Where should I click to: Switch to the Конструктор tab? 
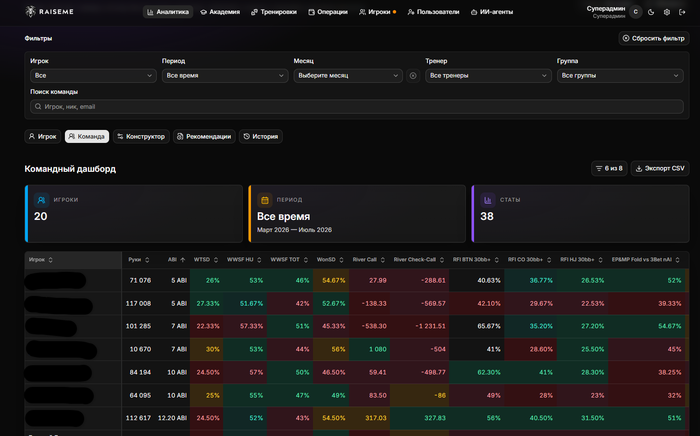point(141,137)
